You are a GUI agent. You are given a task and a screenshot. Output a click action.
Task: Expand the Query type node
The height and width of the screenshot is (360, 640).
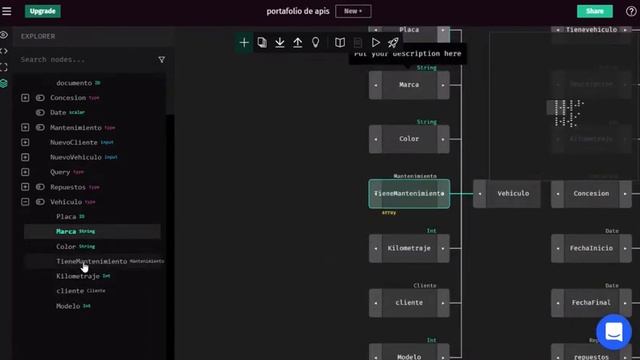coord(25,172)
